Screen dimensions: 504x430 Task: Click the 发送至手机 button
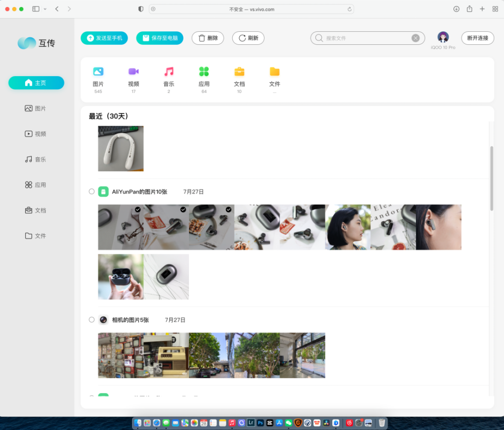[x=104, y=38]
